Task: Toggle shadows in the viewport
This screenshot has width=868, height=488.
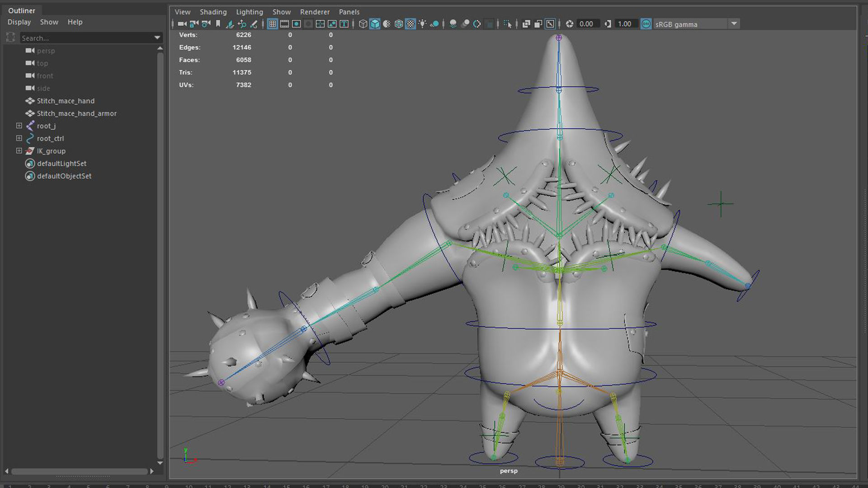Action: point(434,23)
